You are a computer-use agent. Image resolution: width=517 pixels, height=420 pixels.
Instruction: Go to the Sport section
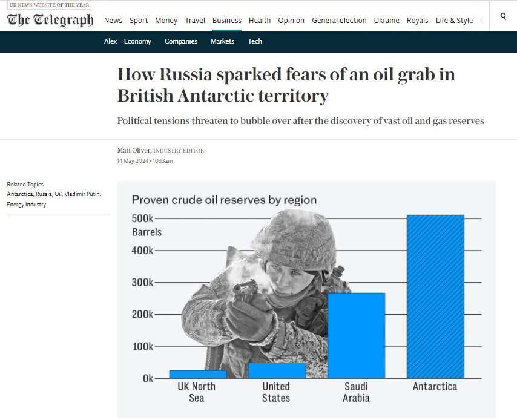point(139,21)
